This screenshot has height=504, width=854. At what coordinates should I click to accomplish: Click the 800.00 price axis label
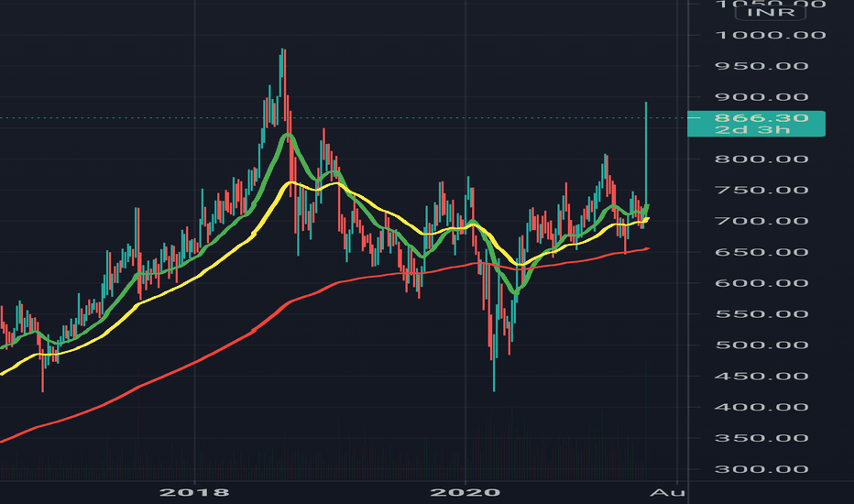(761, 159)
